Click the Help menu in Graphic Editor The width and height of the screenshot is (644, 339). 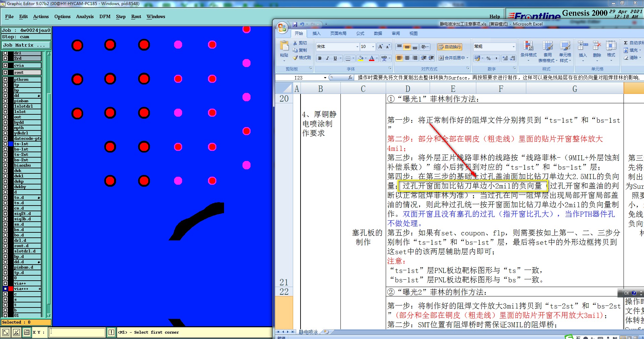(494, 16)
